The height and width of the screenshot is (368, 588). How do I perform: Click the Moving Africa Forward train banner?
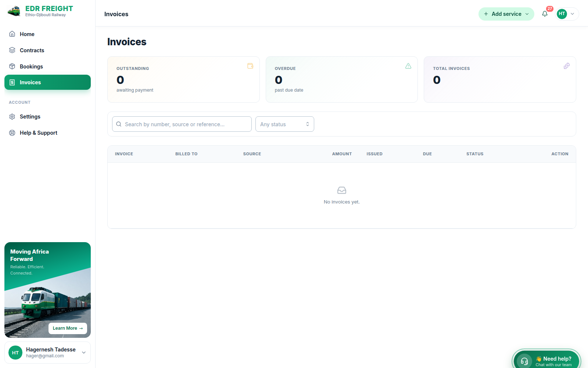click(x=47, y=290)
